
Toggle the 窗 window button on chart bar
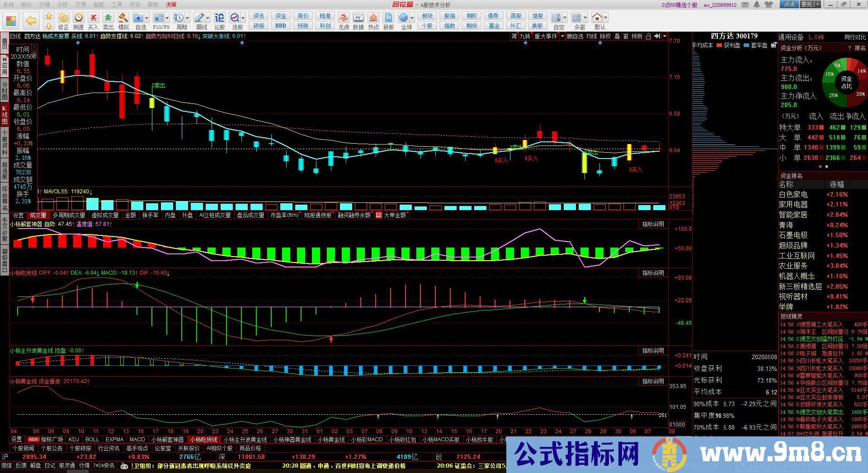(626, 36)
